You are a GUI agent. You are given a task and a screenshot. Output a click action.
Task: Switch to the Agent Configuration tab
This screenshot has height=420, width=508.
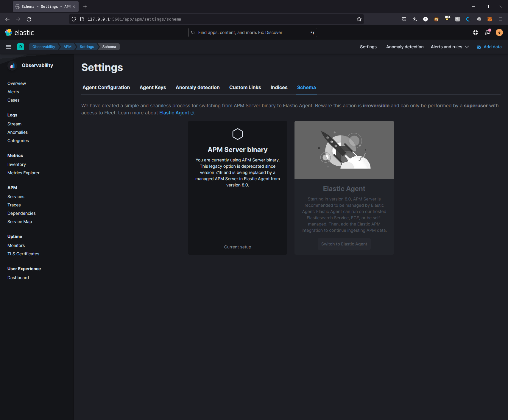pyautogui.click(x=106, y=88)
